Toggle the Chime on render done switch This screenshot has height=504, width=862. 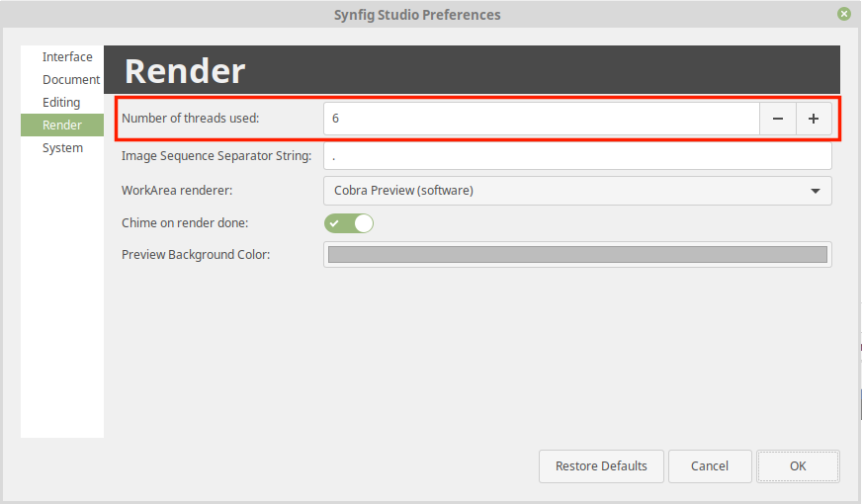(x=349, y=223)
